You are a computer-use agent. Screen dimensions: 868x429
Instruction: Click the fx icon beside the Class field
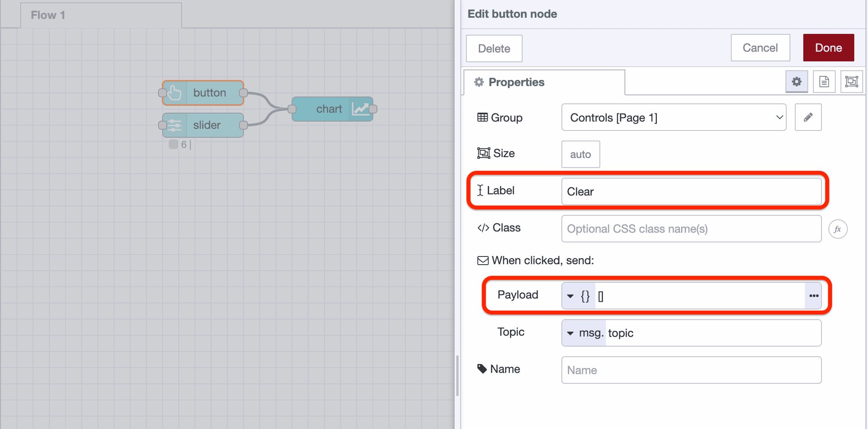pyautogui.click(x=838, y=229)
